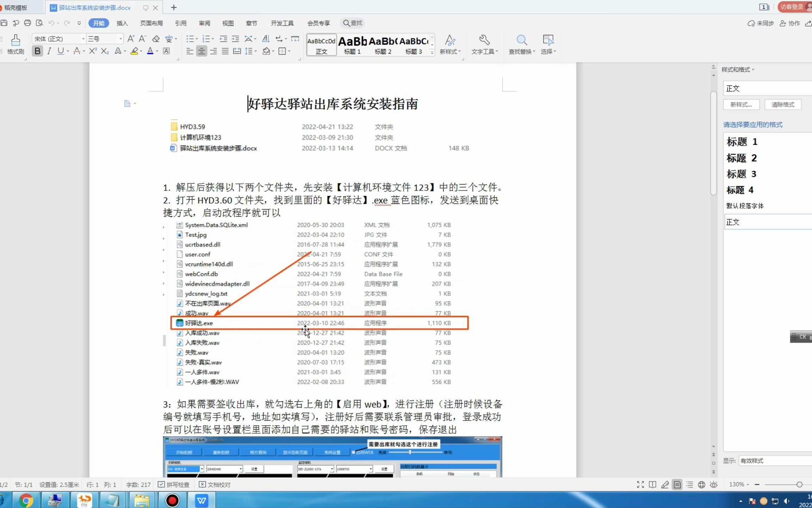
Task: Expand the bullet list dropdown arrow
Action: pyautogui.click(x=197, y=39)
